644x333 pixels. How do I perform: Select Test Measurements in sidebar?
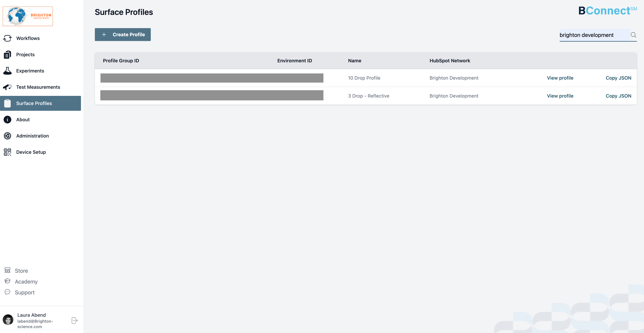coord(38,87)
